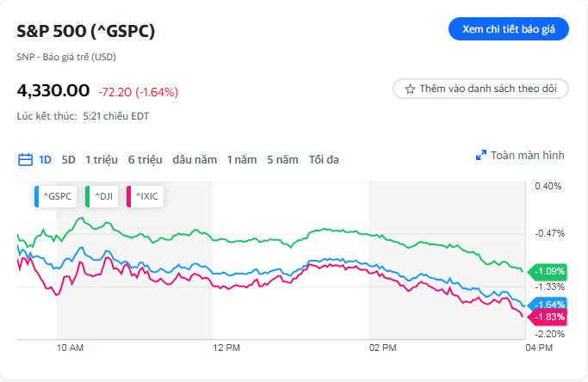Viewport: 588px width, 382px height.
Task: Select the 'đầu năm' range tab
Action: [x=195, y=160]
